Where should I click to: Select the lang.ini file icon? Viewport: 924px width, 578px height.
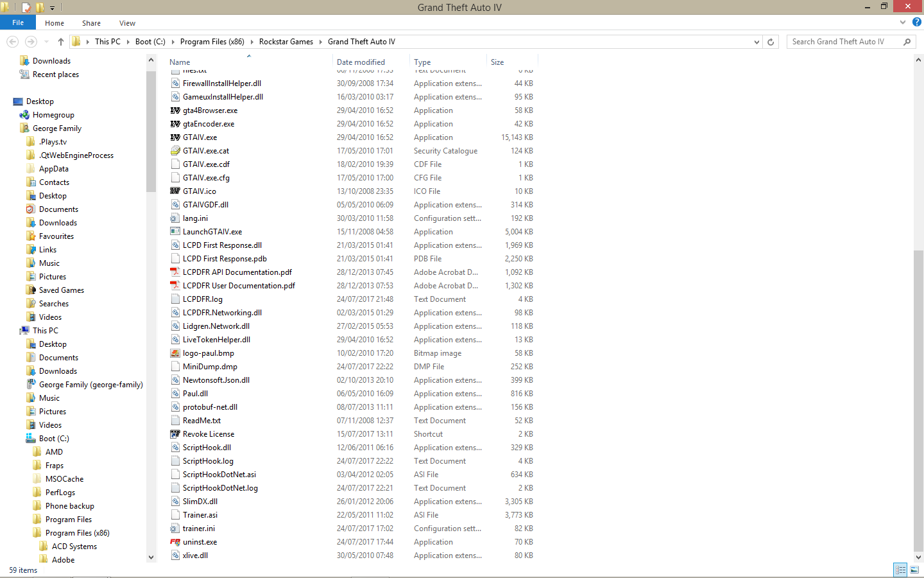coord(175,218)
